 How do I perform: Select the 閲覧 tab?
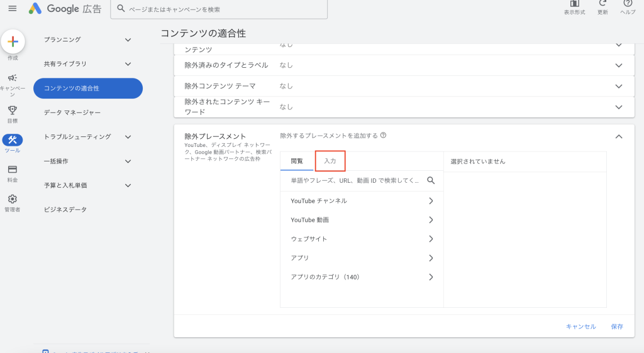coord(297,161)
